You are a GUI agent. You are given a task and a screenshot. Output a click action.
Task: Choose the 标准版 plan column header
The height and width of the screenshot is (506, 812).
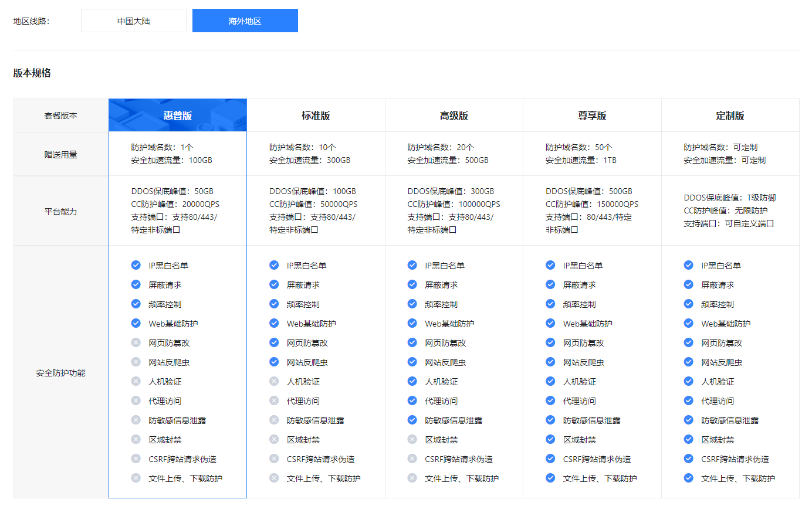tap(316, 116)
